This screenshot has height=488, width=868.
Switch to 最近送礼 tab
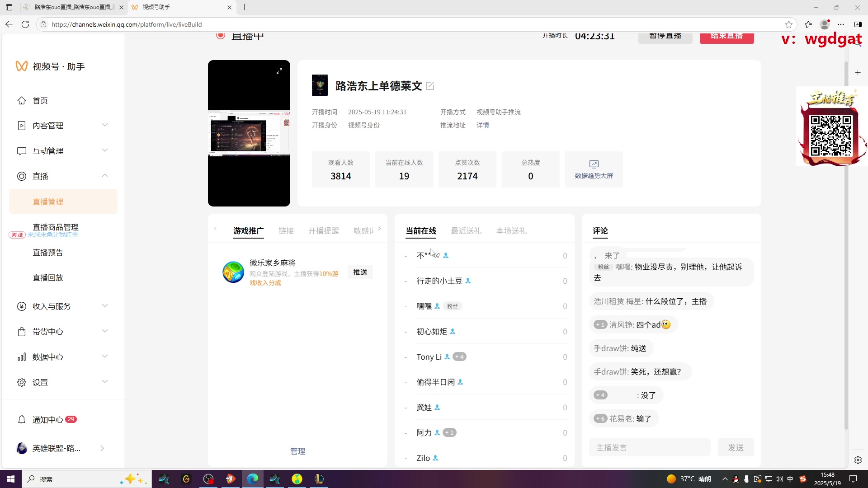click(466, 231)
